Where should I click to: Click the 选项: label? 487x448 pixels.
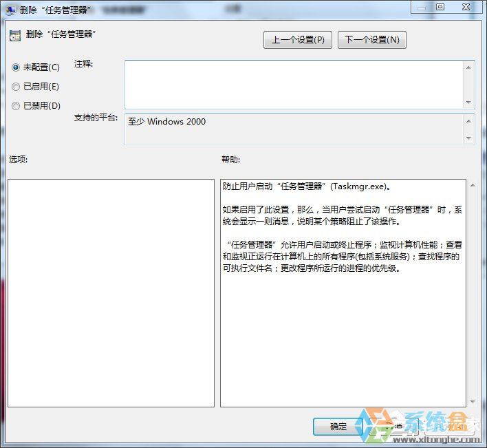point(18,160)
